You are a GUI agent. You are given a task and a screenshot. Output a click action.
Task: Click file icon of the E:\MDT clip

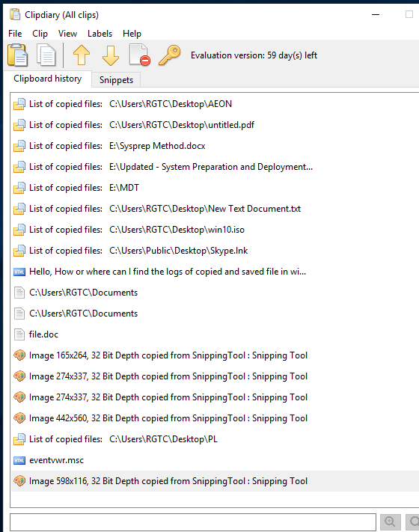click(x=19, y=188)
